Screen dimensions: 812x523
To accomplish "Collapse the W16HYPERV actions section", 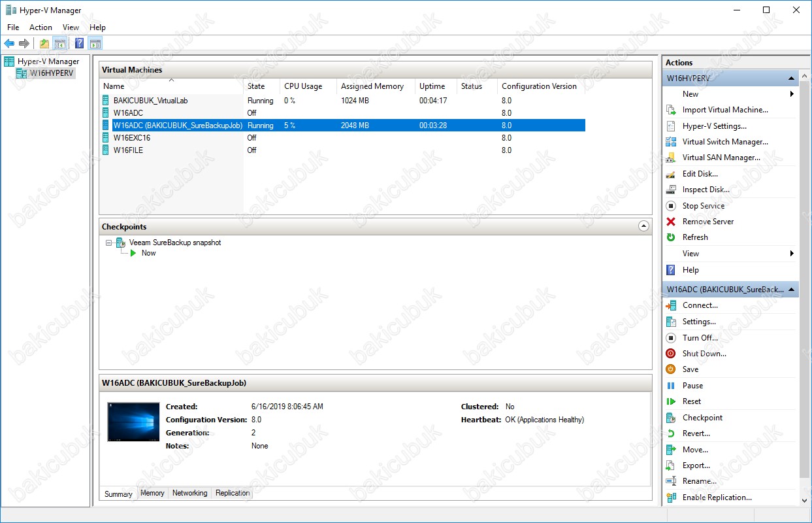I will click(x=791, y=78).
